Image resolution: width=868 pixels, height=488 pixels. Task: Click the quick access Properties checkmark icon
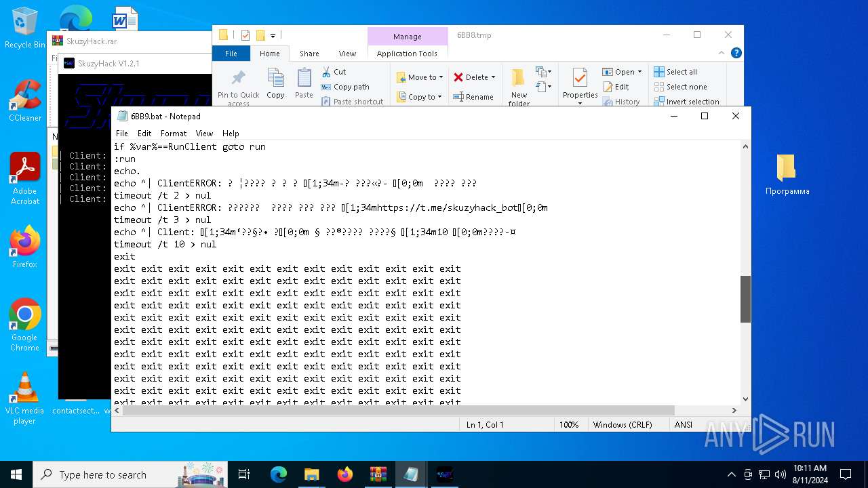click(x=245, y=35)
